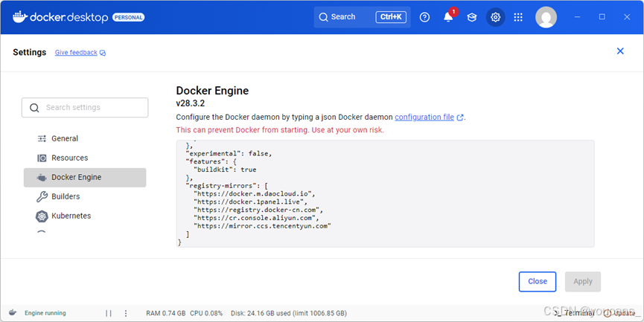
Task: Click the "buildkit": true line
Action: tap(225, 170)
